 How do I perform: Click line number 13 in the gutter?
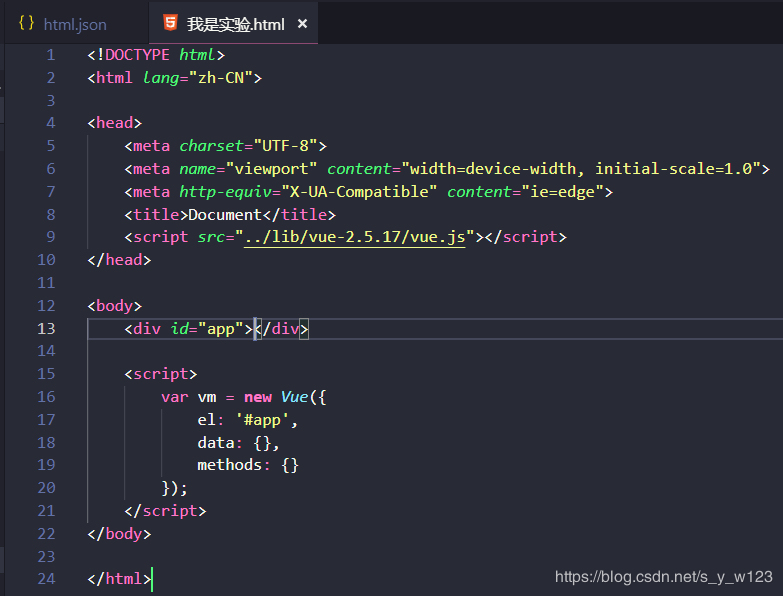point(46,329)
